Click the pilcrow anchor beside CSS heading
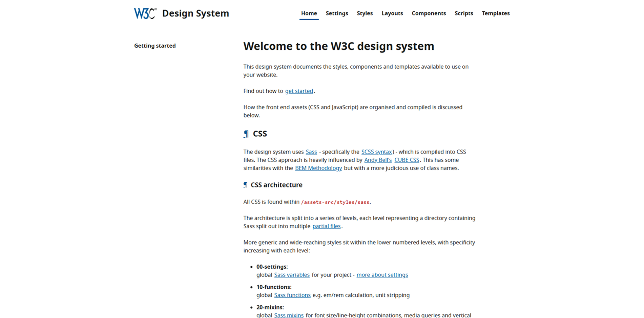 coord(246,134)
